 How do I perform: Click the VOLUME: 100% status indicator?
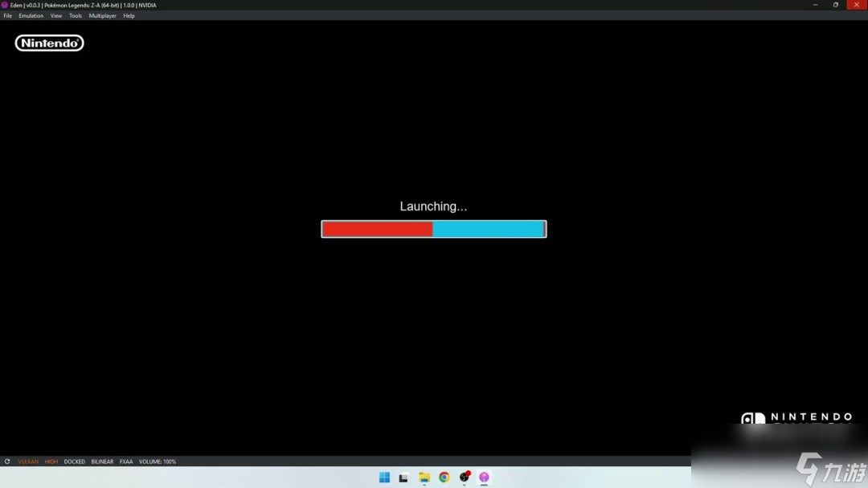click(158, 461)
